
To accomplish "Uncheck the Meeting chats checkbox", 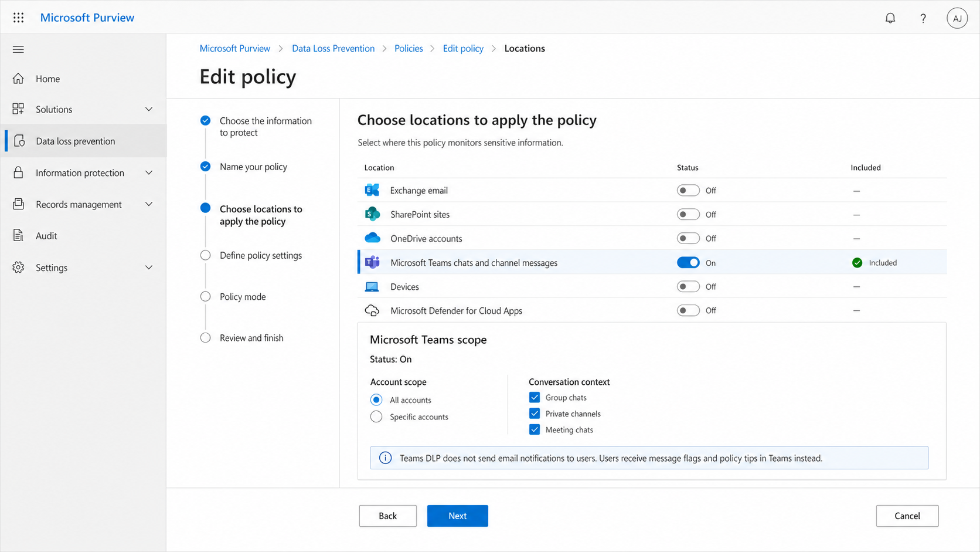I will pyautogui.click(x=535, y=429).
